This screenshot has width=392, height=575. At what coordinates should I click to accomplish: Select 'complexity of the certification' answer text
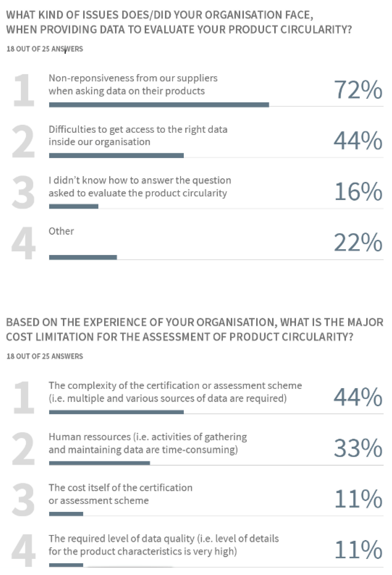175,392
